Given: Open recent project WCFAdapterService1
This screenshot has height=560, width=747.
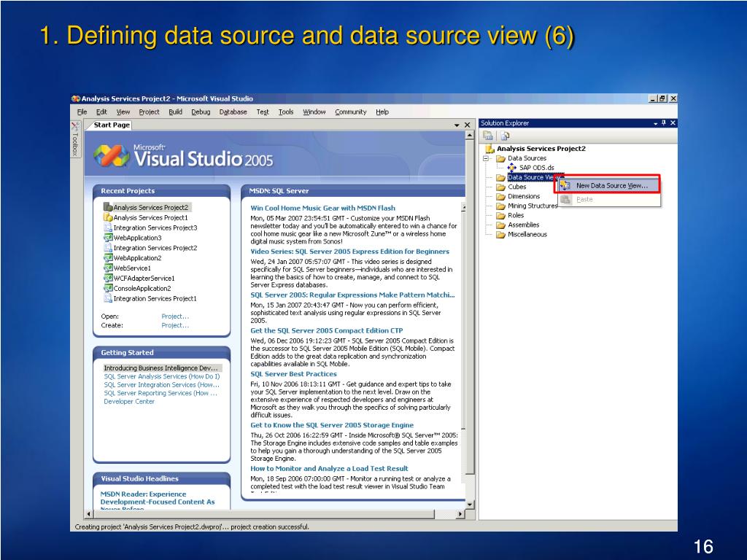Looking at the screenshot, I should [144, 278].
